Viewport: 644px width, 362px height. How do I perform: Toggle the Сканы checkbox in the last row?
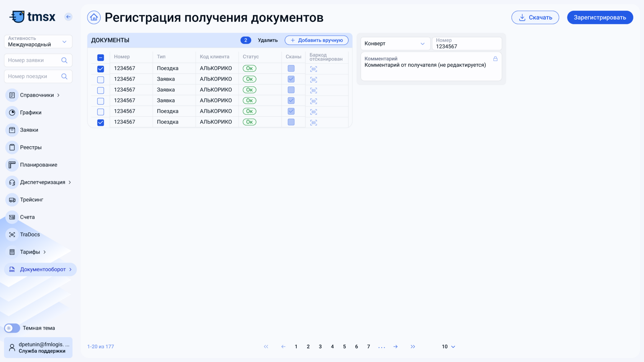click(x=291, y=122)
